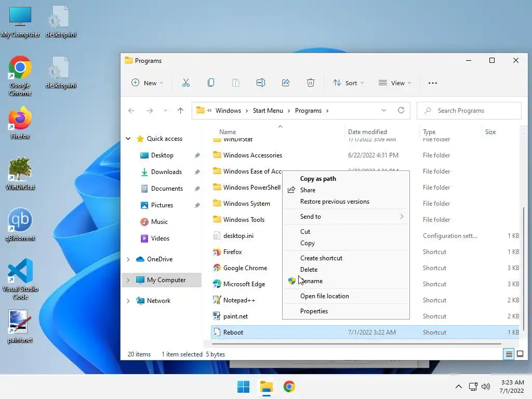The height and width of the screenshot is (399, 532).
Task: Open the Send to submenu
Action: click(345, 217)
